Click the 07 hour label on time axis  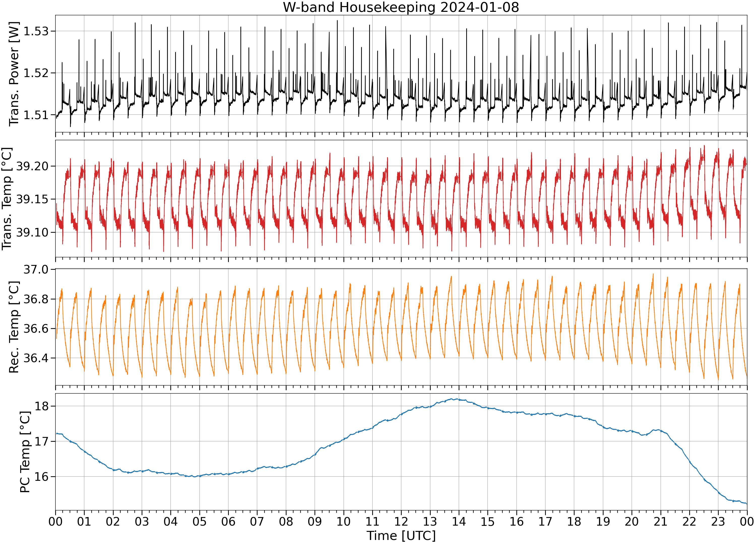[x=257, y=521]
